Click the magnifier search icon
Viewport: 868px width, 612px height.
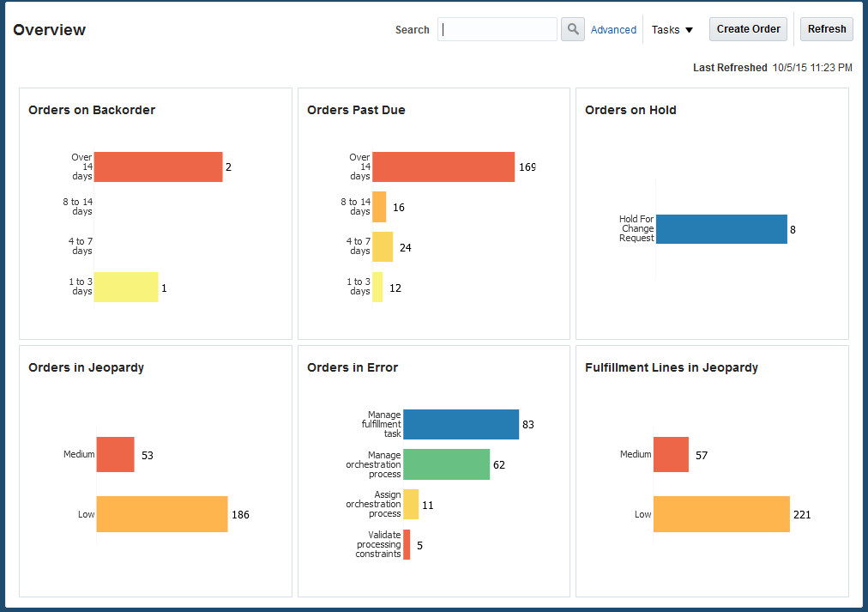click(x=573, y=29)
